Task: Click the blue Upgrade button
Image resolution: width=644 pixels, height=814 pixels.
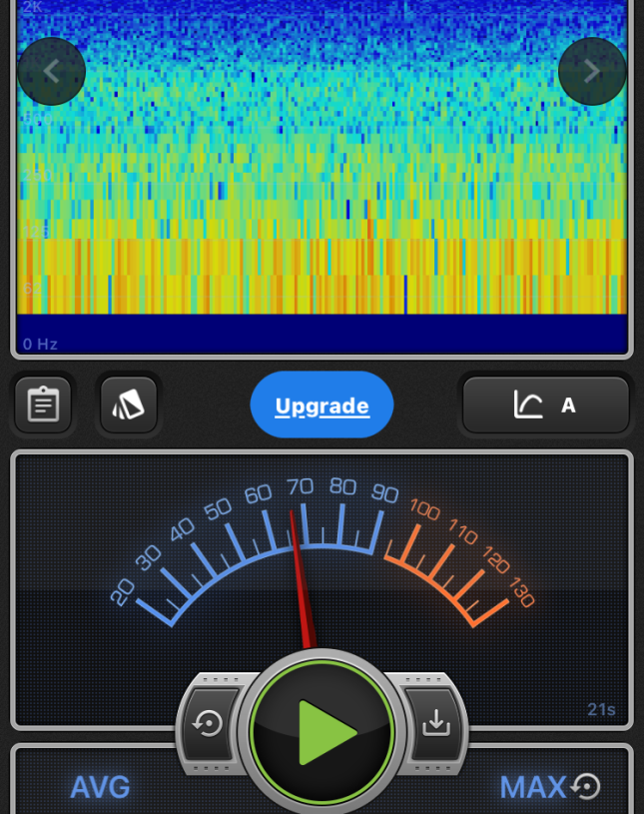Action: click(322, 406)
